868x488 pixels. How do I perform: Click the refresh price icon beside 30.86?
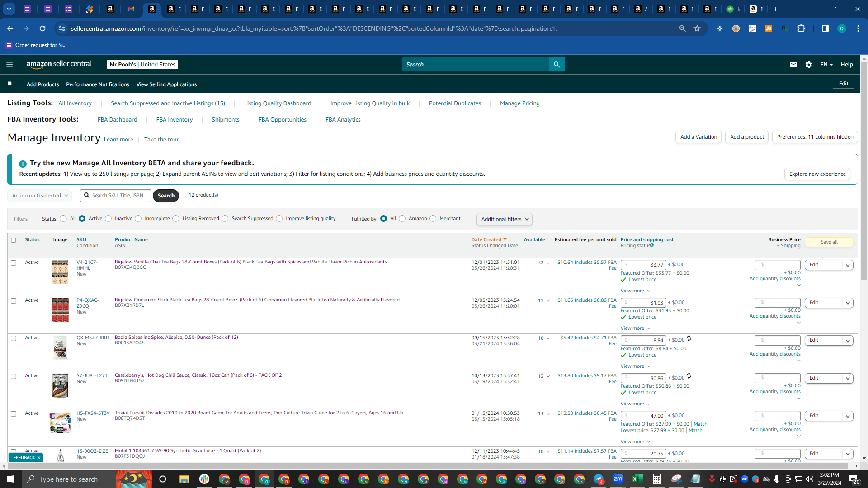coord(689,376)
